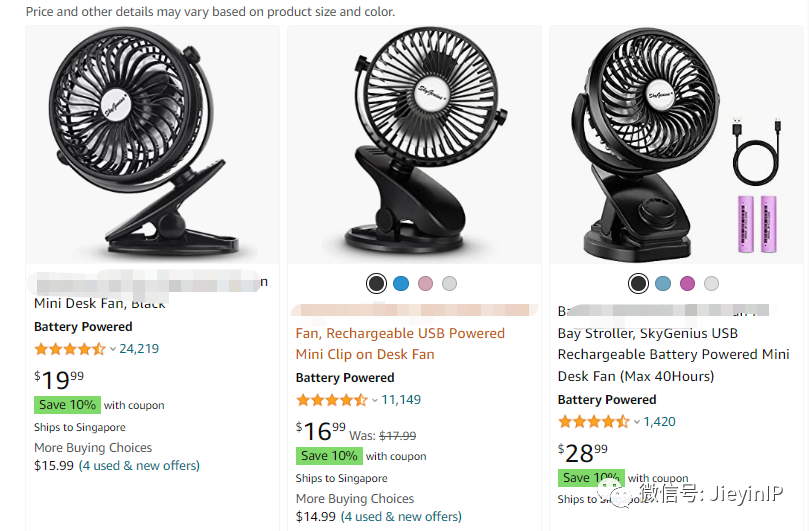Choose blue color swatch on the third fan

(663, 284)
